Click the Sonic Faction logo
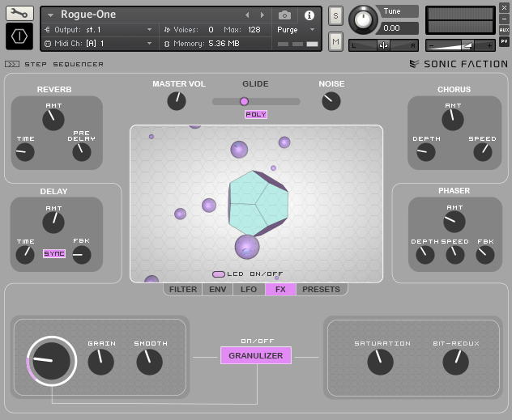 point(459,64)
